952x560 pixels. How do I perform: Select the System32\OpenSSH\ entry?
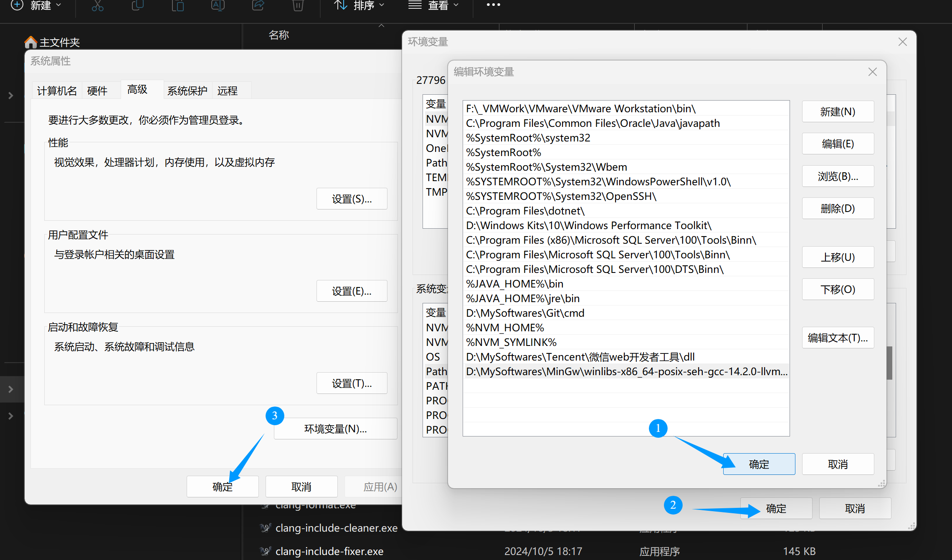pos(626,196)
